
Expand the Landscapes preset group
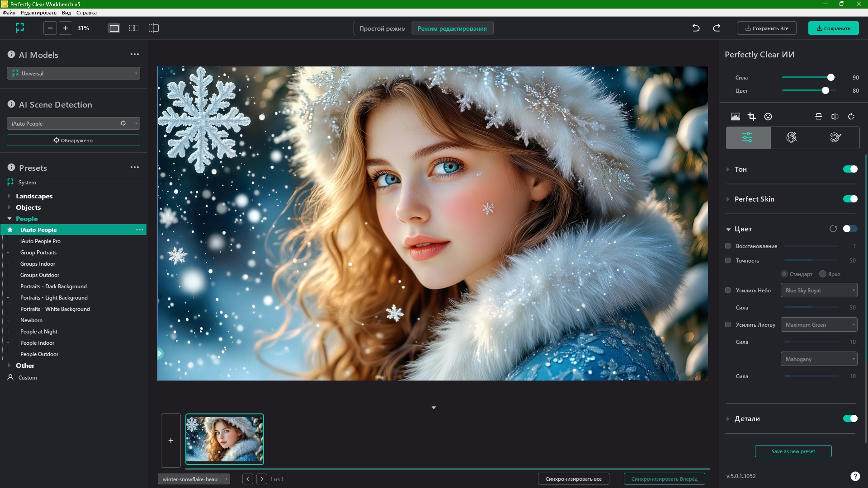9,196
